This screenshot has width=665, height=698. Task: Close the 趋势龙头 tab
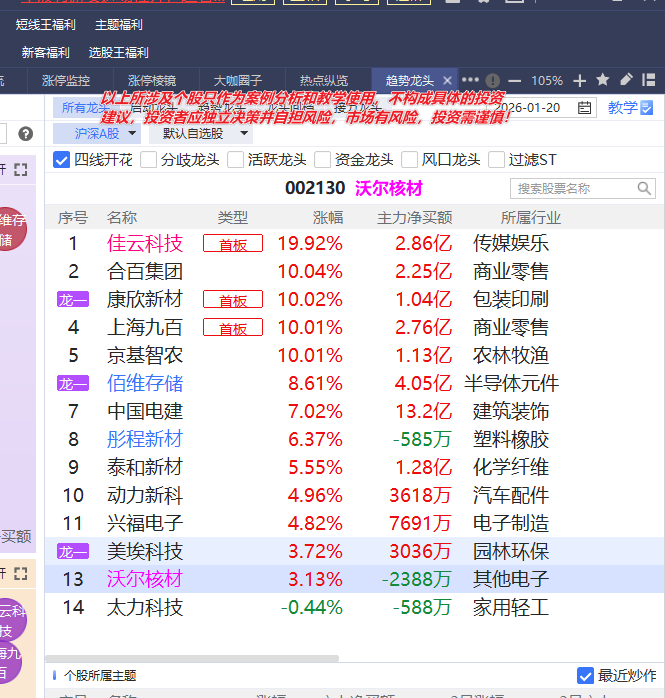447,80
